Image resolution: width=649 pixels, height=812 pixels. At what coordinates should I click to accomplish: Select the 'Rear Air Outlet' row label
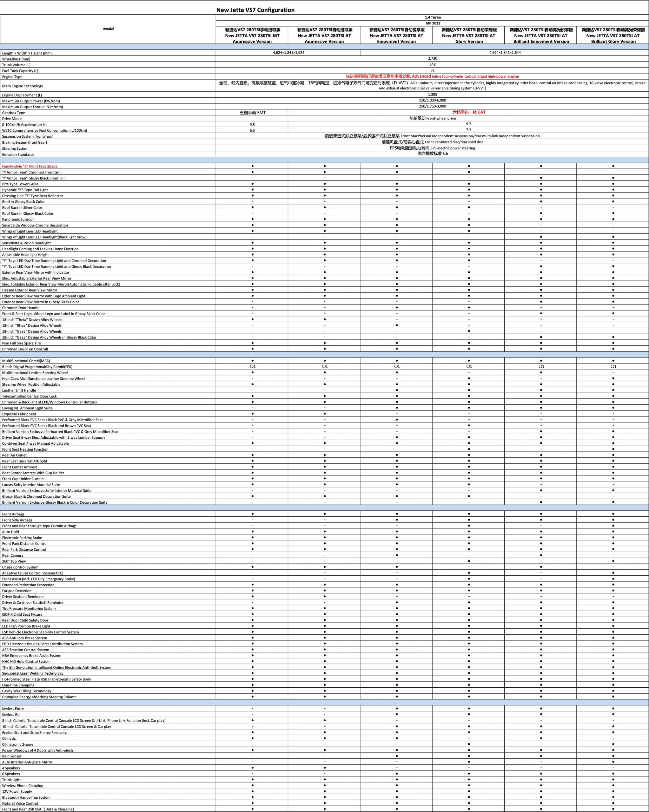coord(14,455)
